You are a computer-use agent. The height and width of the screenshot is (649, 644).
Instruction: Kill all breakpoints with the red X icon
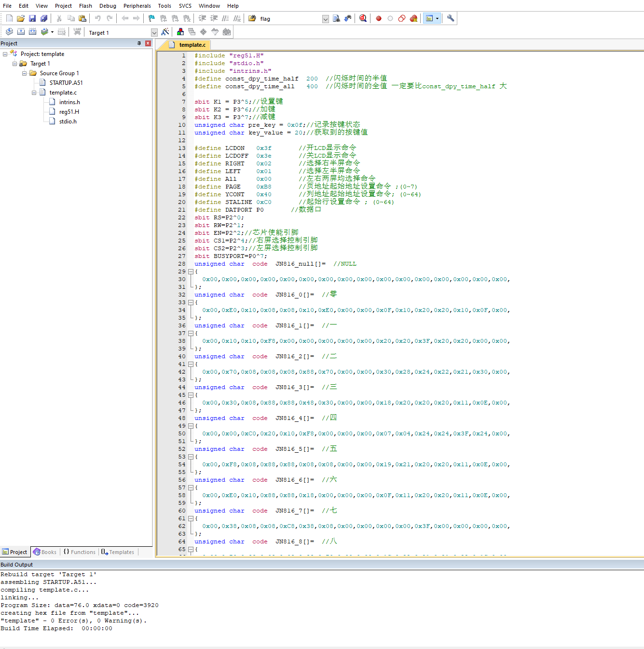(x=413, y=18)
